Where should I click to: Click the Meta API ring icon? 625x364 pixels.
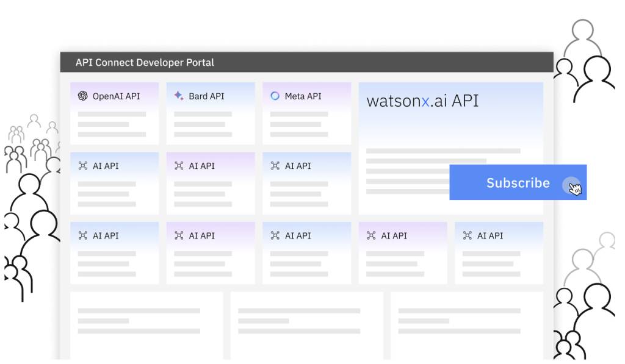tap(275, 96)
